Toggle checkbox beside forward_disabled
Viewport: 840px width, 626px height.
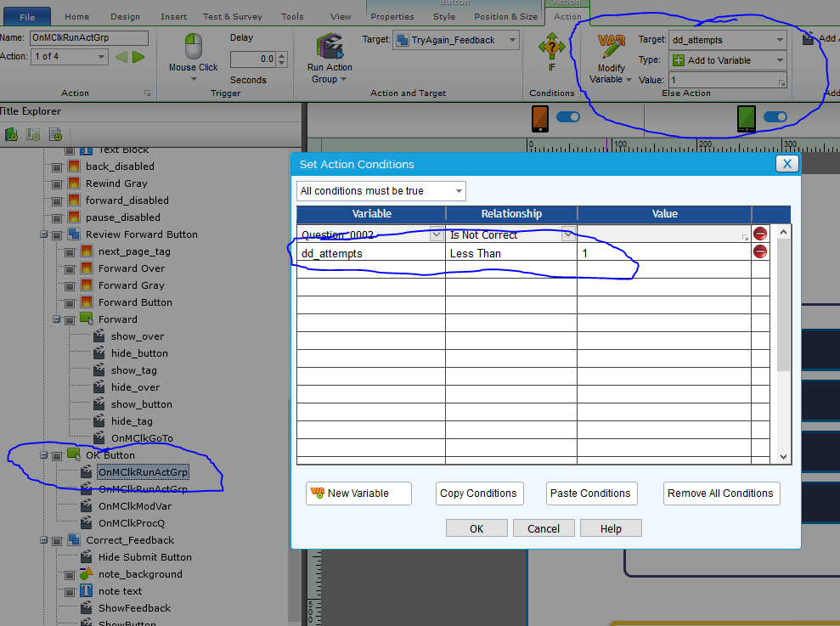click(57, 201)
